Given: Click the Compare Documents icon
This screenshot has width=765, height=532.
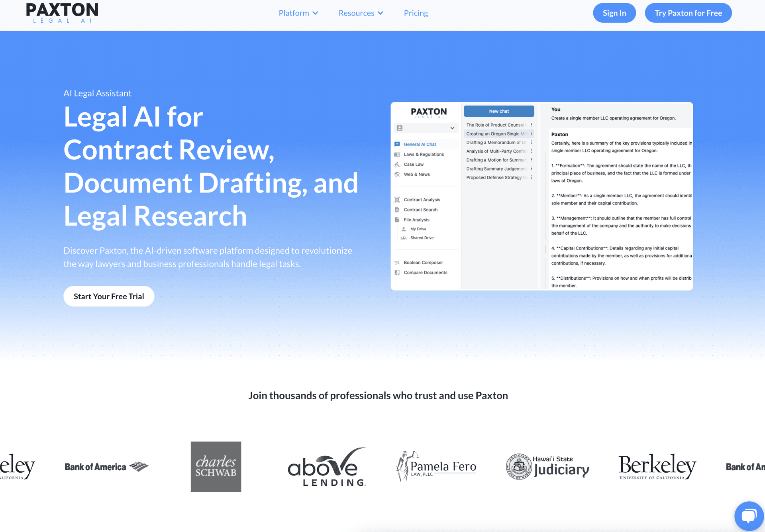Looking at the screenshot, I should (397, 273).
